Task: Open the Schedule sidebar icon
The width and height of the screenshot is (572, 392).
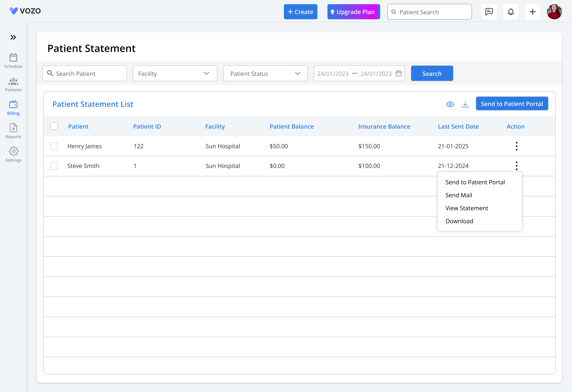Action: 13,60
